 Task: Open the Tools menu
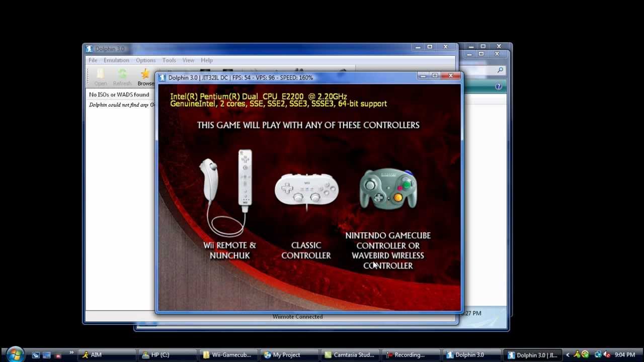pyautogui.click(x=169, y=60)
